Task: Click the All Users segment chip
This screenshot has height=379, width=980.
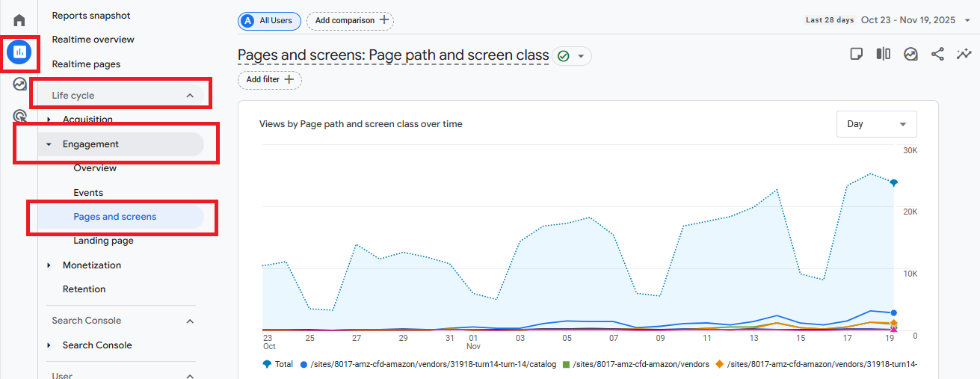Action: tap(269, 21)
